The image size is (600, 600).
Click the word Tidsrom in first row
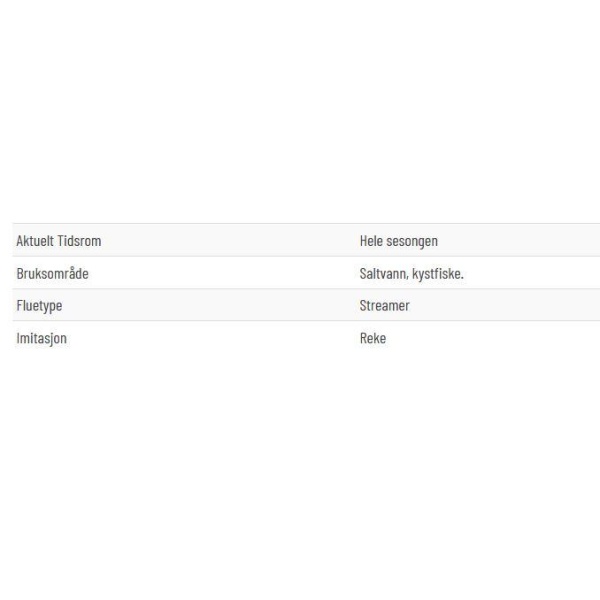79,241
